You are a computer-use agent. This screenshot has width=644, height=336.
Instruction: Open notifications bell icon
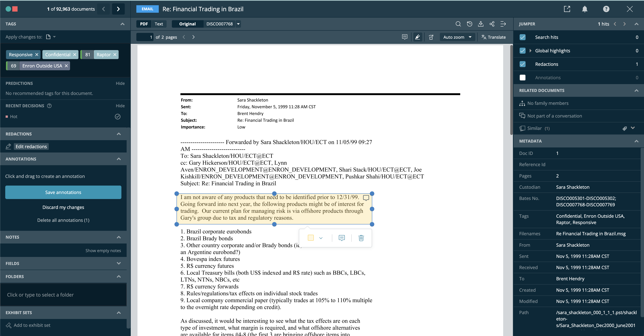[584, 9]
